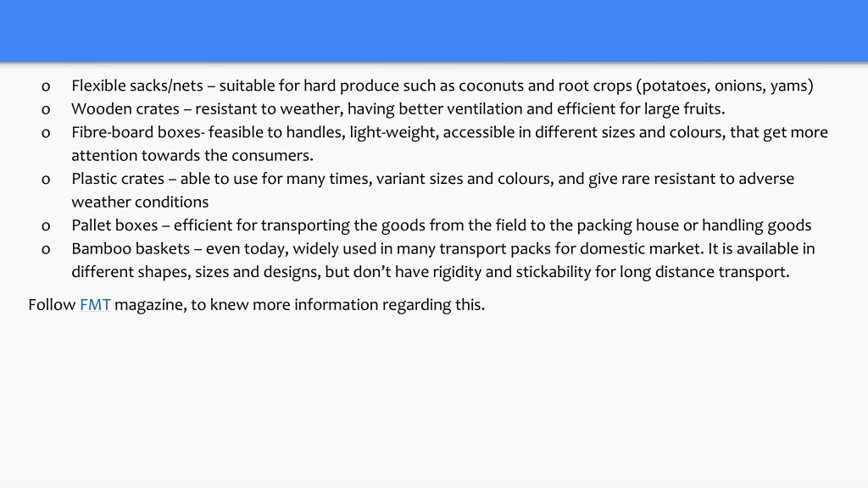Click the bullet marker beside Bamboo baskets
Viewport: 868px width, 488px height.
[x=46, y=249]
